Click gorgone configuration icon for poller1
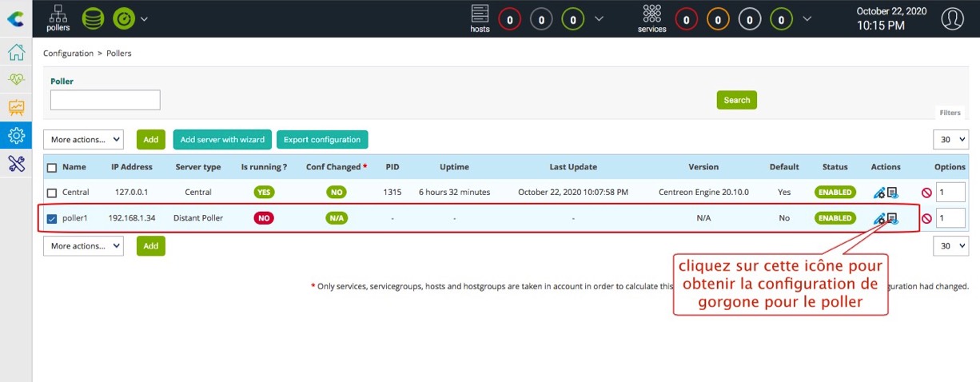Screen dimensions: 980x382 (892, 218)
